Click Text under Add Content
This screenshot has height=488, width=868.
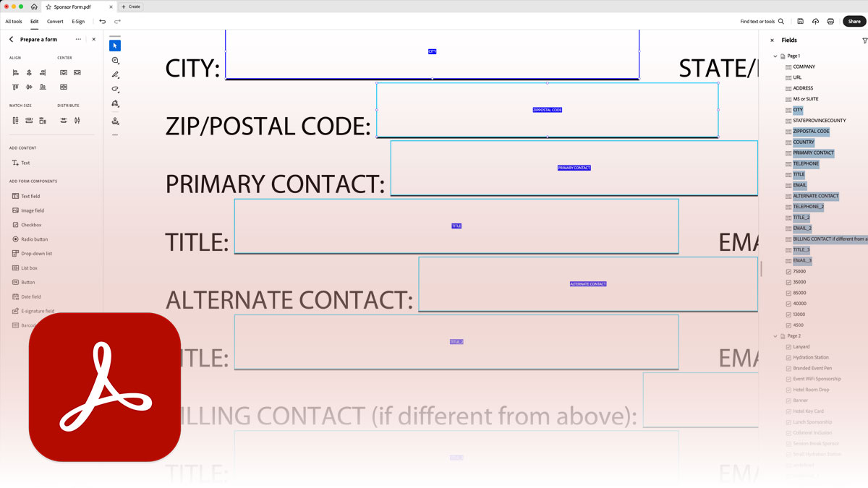click(24, 164)
